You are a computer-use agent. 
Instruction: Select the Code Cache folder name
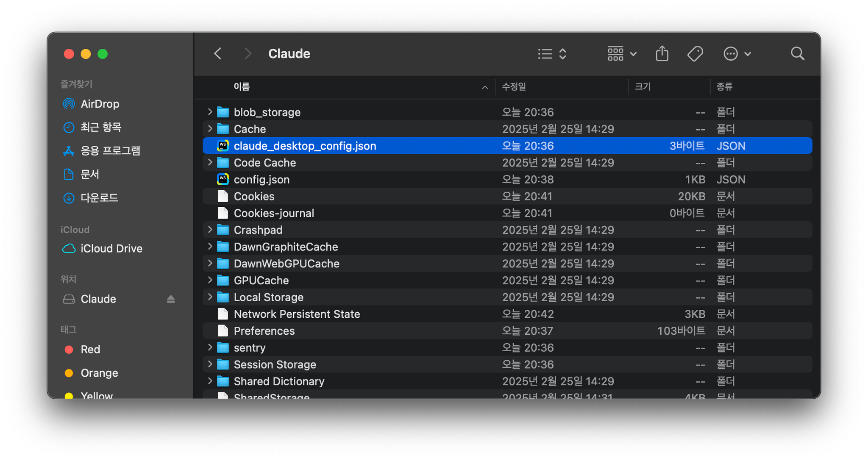pyautogui.click(x=265, y=163)
